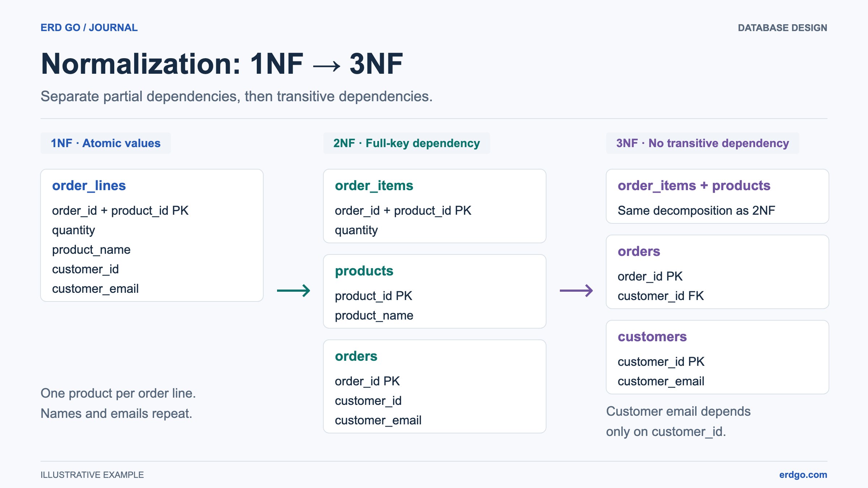The height and width of the screenshot is (488, 868).
Task: Click customer_email in order_lines card
Action: click(95, 289)
